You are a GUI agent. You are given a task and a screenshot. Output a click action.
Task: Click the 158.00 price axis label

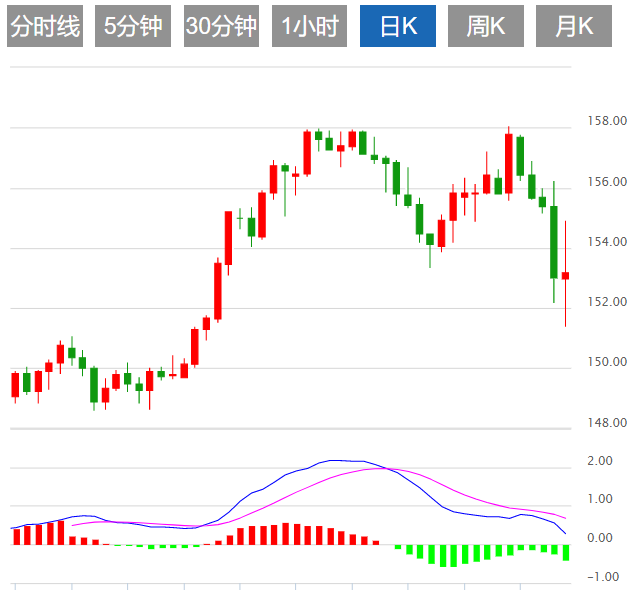[607, 121]
